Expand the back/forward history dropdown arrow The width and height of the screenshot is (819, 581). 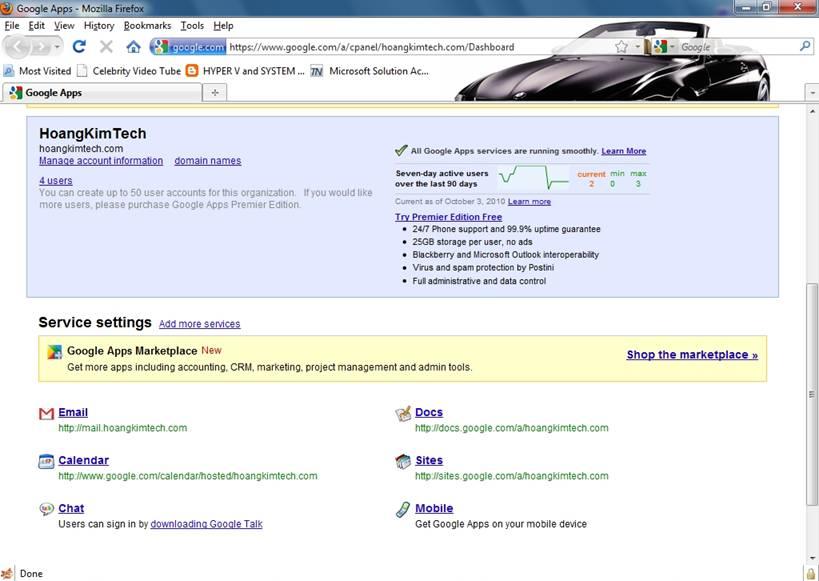tap(57, 47)
